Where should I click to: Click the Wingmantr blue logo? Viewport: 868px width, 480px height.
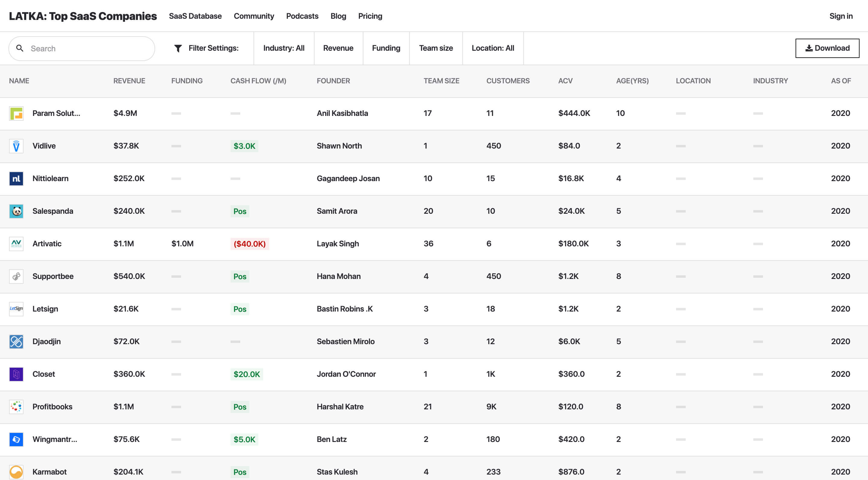[16, 440]
